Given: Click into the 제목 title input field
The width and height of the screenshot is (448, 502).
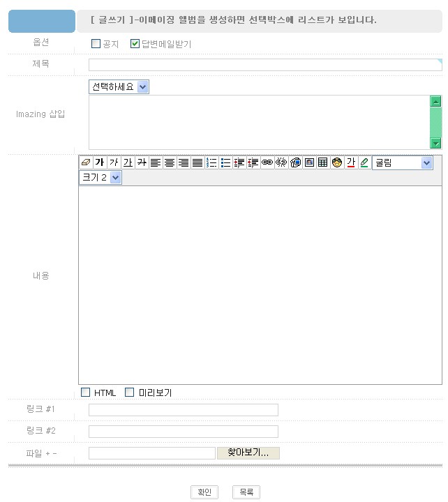Looking at the screenshot, I should click(x=265, y=65).
